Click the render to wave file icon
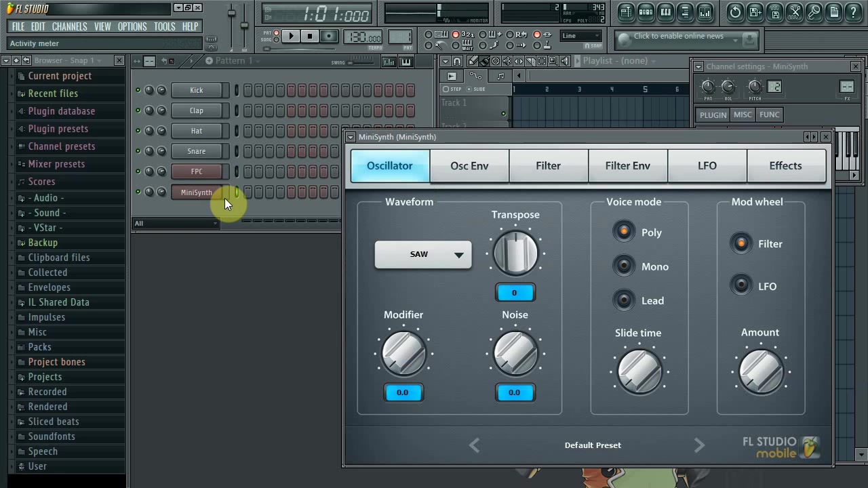The height and width of the screenshot is (488, 868). tap(774, 12)
